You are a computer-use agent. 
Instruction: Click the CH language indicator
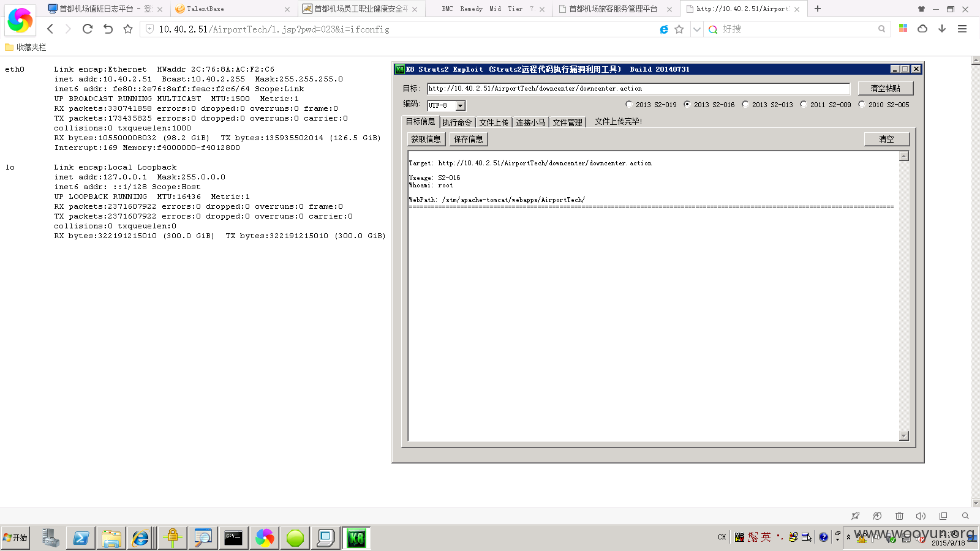pos(722,537)
